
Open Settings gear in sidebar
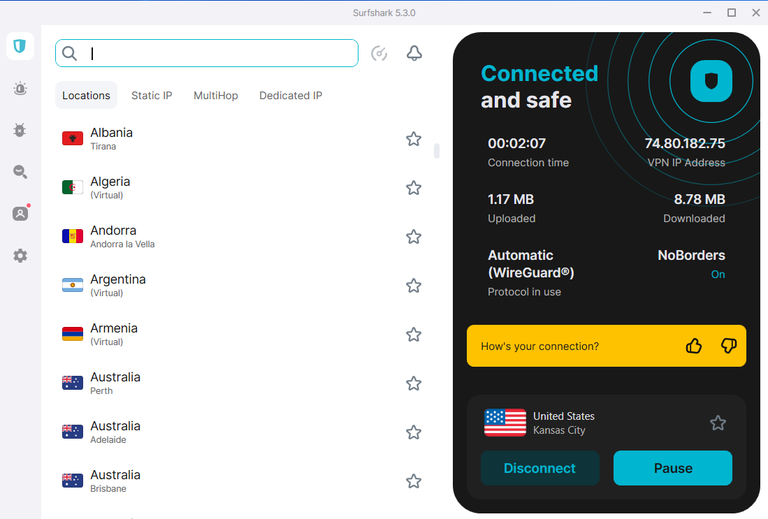(x=20, y=256)
